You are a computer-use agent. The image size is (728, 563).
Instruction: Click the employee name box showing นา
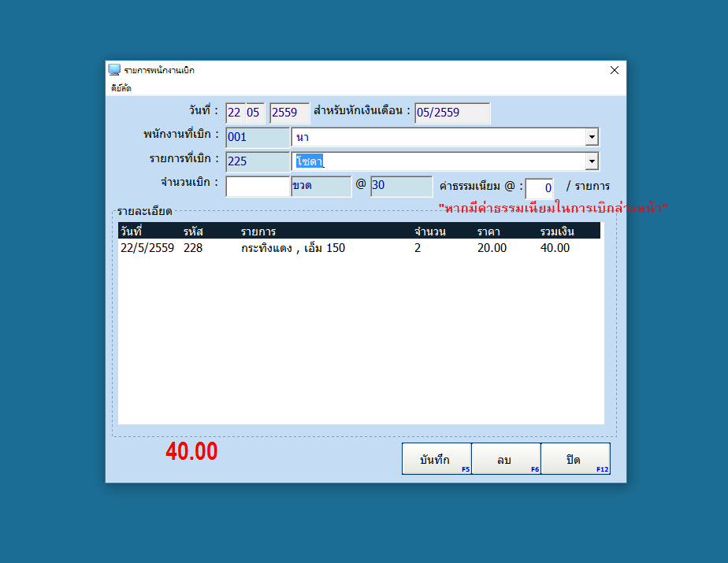[x=439, y=137]
